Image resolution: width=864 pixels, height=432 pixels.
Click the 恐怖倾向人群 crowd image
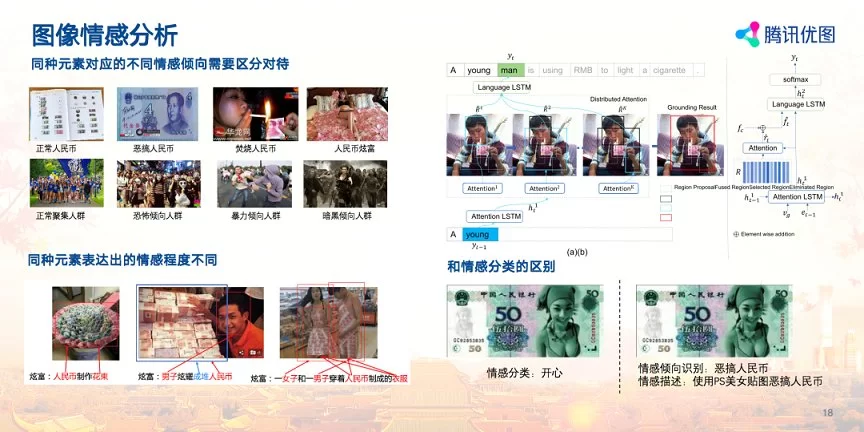[x=158, y=183]
